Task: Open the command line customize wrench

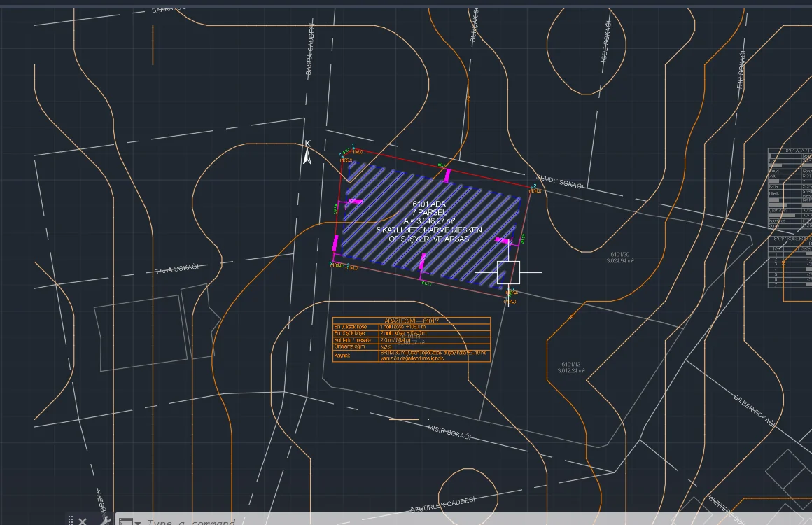Action: [x=105, y=520]
